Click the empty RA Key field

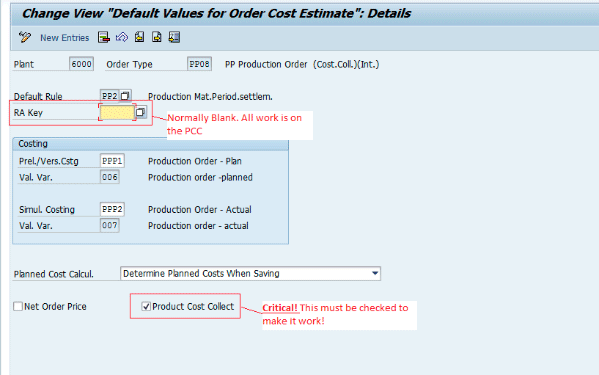(117, 112)
